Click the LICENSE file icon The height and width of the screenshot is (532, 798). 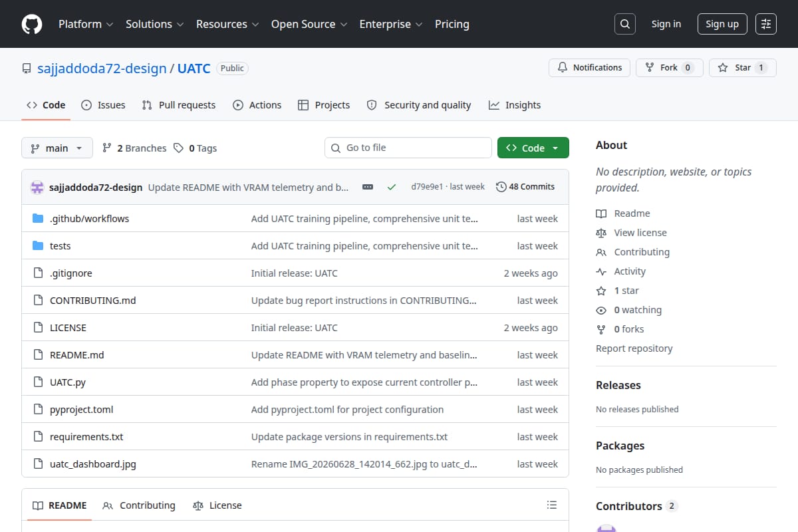(38, 328)
